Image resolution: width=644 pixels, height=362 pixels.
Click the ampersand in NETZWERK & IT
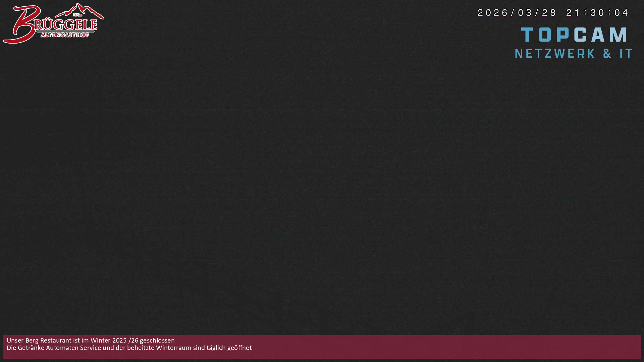tap(607, 54)
